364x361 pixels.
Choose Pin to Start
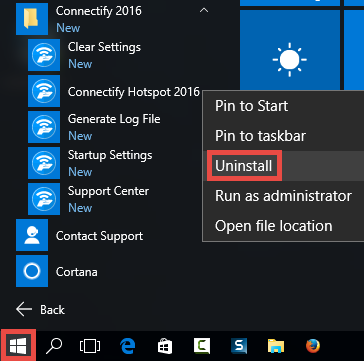pyautogui.click(x=251, y=106)
